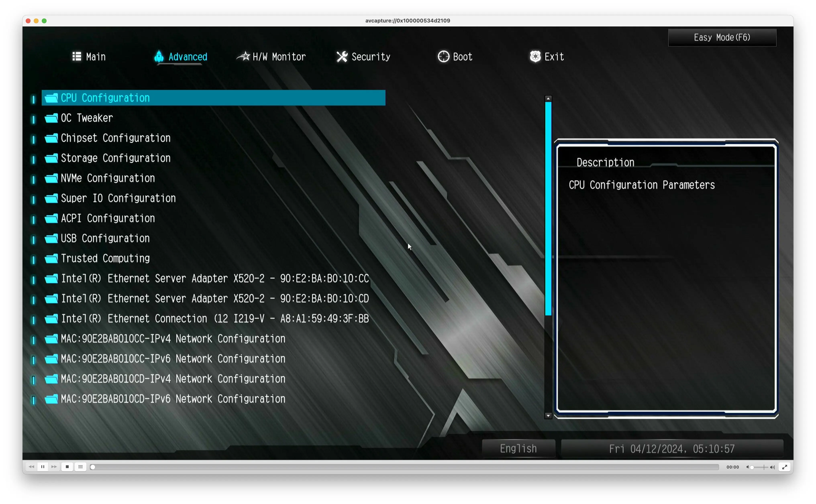
Task: Open the NVMe Configuration submenu
Action: click(x=107, y=178)
